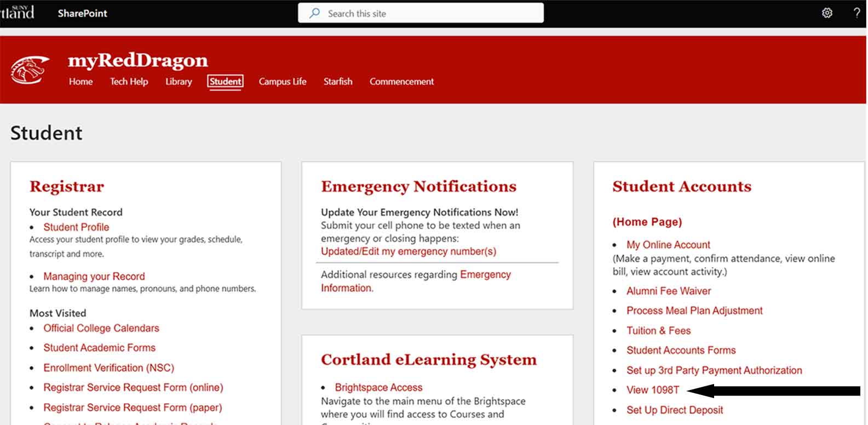
Task: Open the SharePoint app link
Action: (x=83, y=13)
